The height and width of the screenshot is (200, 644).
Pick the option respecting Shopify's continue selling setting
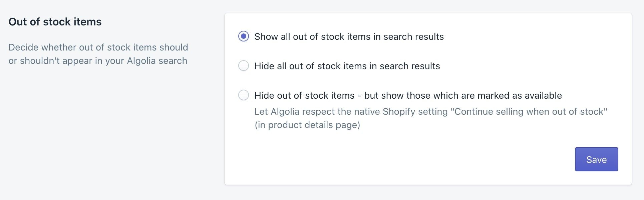[x=244, y=95]
